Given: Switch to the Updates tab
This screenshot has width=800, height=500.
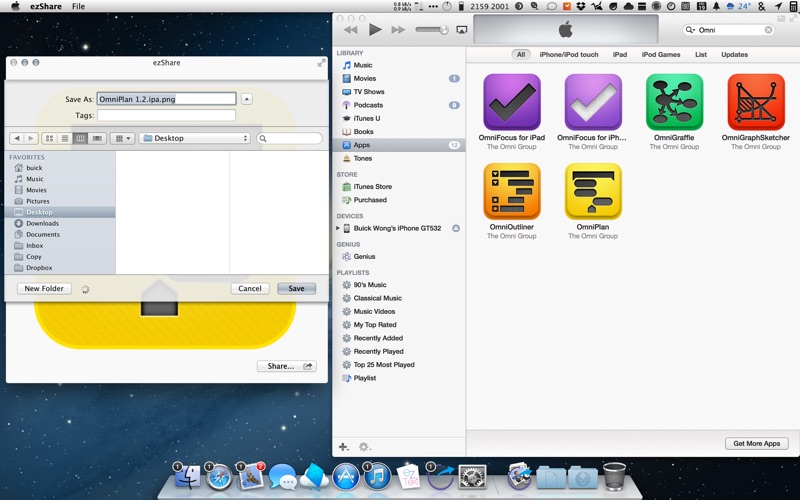Looking at the screenshot, I should coord(734,55).
